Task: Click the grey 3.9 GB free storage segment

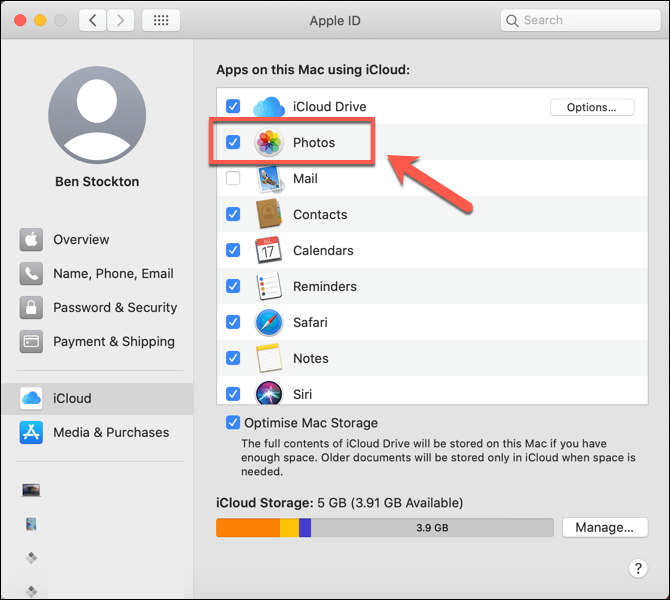Action: [432, 528]
